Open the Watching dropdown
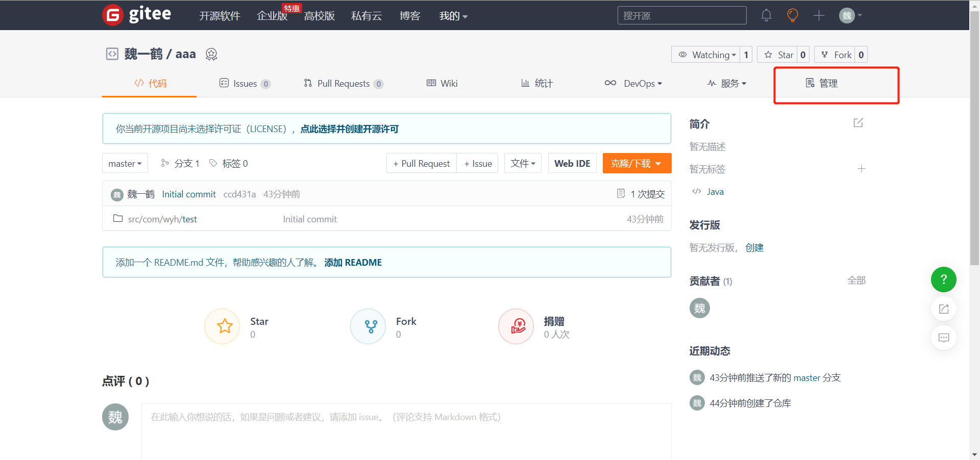Screen dimensions: 980x460 pyautogui.click(x=706, y=55)
